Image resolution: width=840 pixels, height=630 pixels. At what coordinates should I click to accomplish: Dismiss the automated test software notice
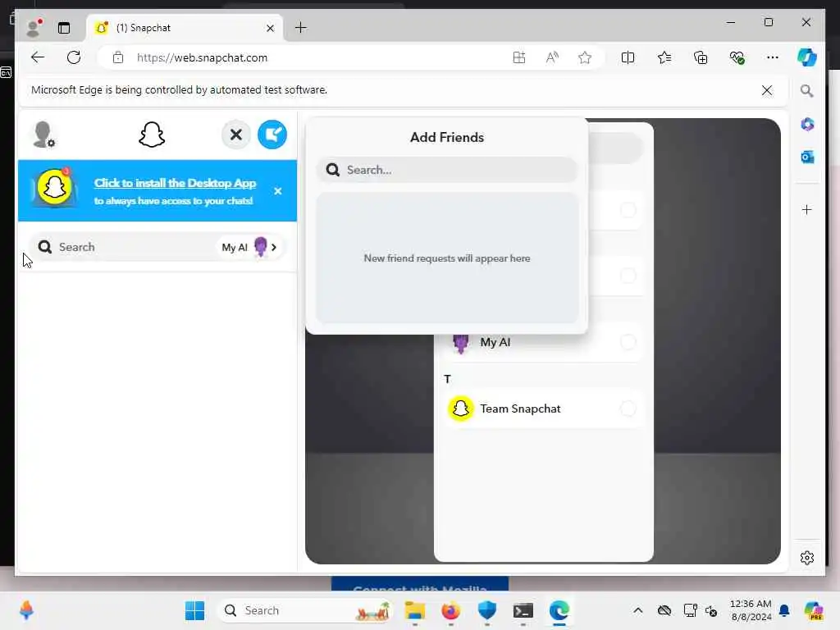pyautogui.click(x=767, y=90)
